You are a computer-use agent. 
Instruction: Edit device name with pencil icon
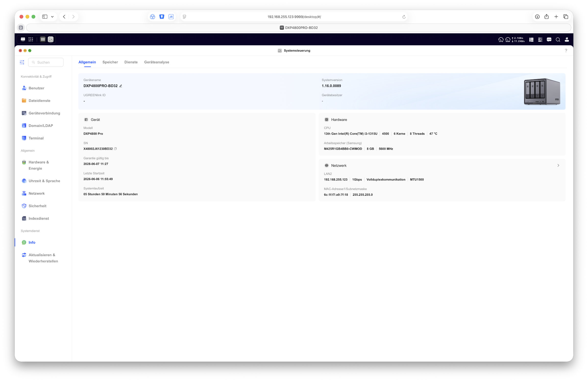[x=121, y=86]
